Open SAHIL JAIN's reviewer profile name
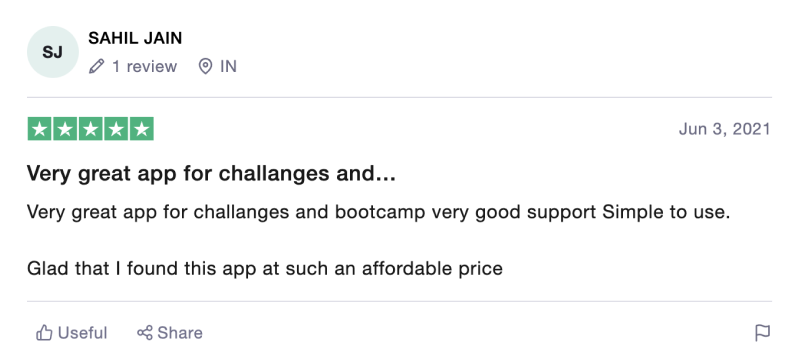The image size is (800, 364). tap(135, 38)
